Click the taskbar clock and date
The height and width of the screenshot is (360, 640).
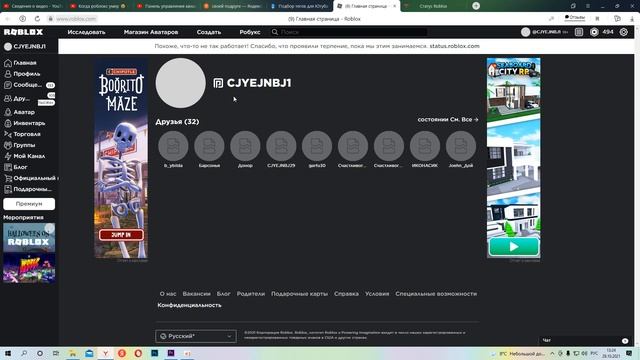pyautogui.click(x=611, y=353)
